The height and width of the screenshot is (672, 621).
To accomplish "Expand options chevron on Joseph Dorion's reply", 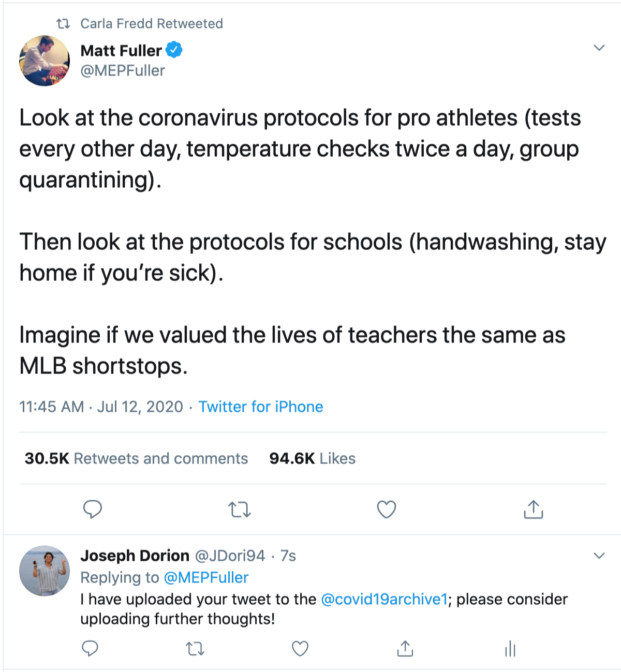I will tap(599, 556).
